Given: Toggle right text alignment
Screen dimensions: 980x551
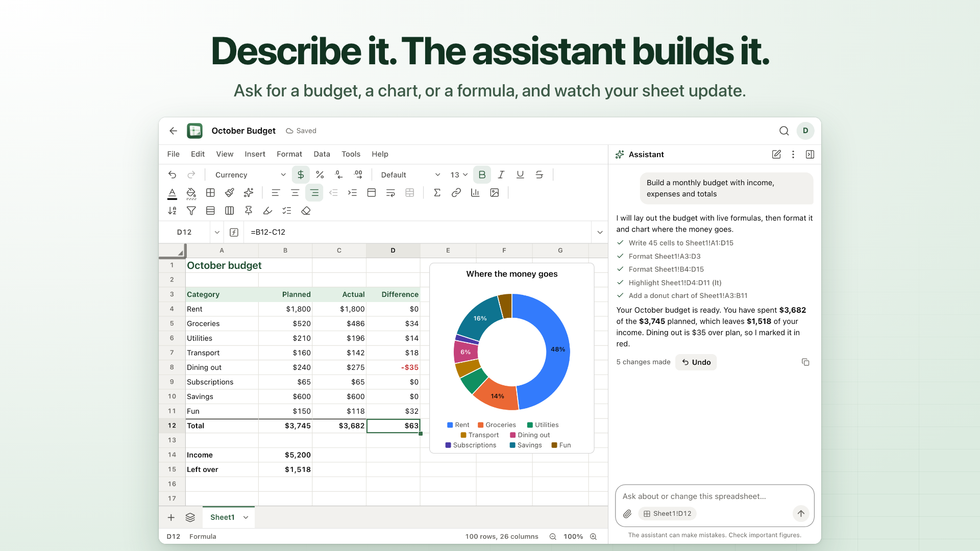Looking at the screenshot, I should coord(314,193).
